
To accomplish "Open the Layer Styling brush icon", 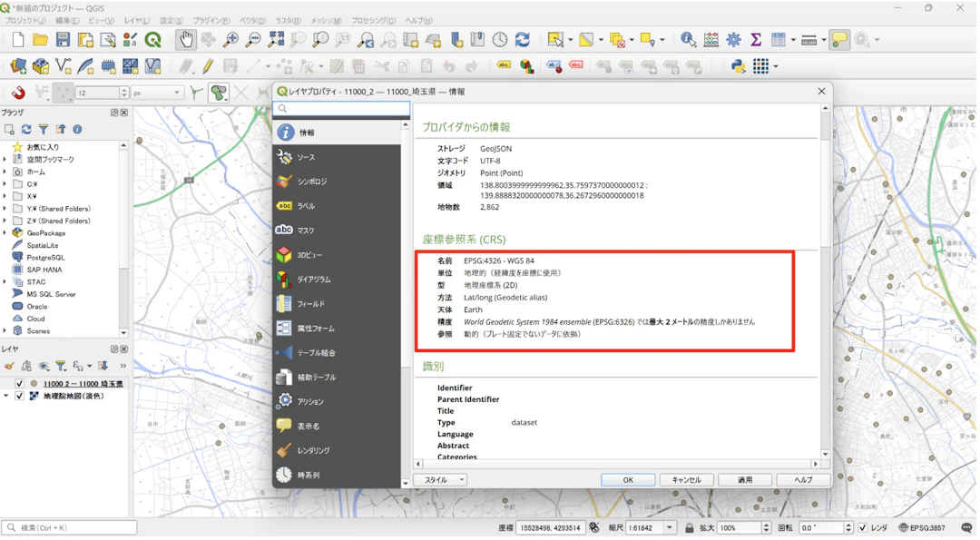I will [x=9, y=366].
